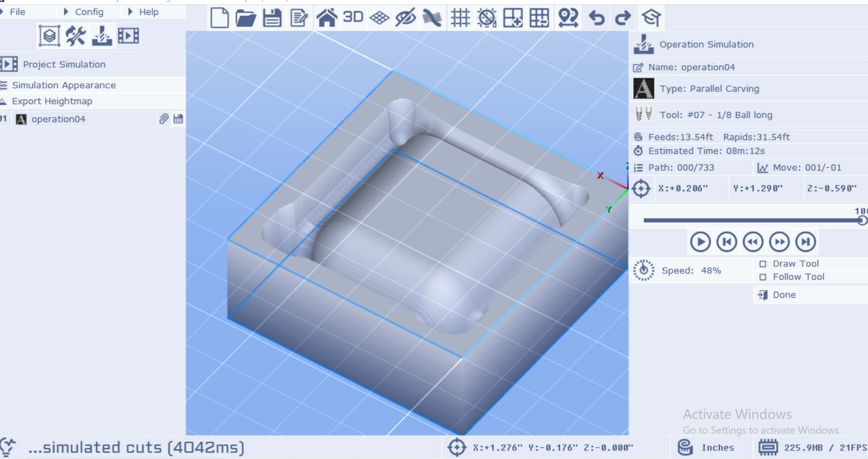Click the New project blank page icon

click(220, 18)
